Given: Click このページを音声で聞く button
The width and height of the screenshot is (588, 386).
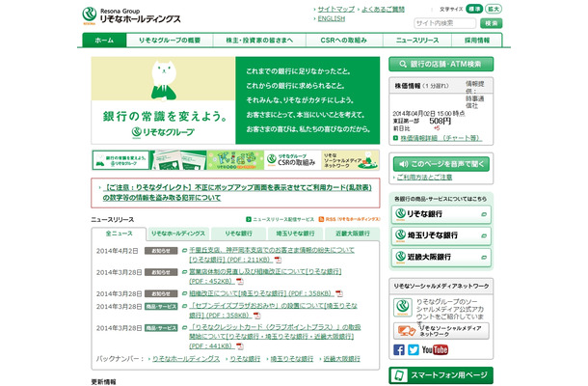Looking at the screenshot, I should (441, 164).
